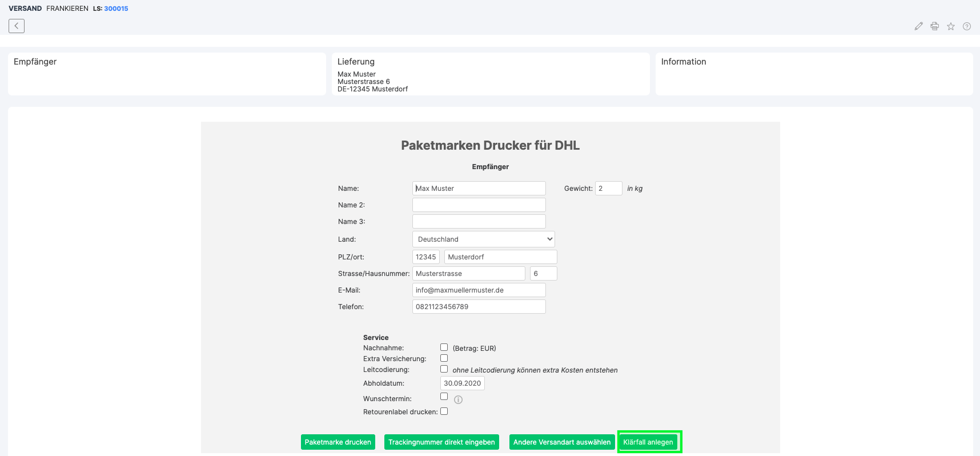The width and height of the screenshot is (980, 456).
Task: Click Trackingnummer direkt eingeben button
Action: pyautogui.click(x=441, y=442)
